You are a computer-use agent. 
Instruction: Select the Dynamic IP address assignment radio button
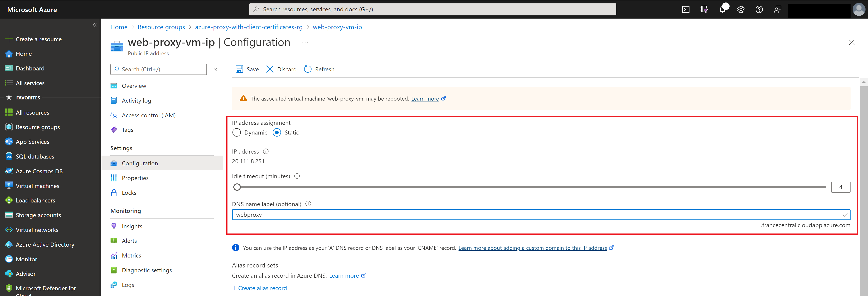point(237,132)
